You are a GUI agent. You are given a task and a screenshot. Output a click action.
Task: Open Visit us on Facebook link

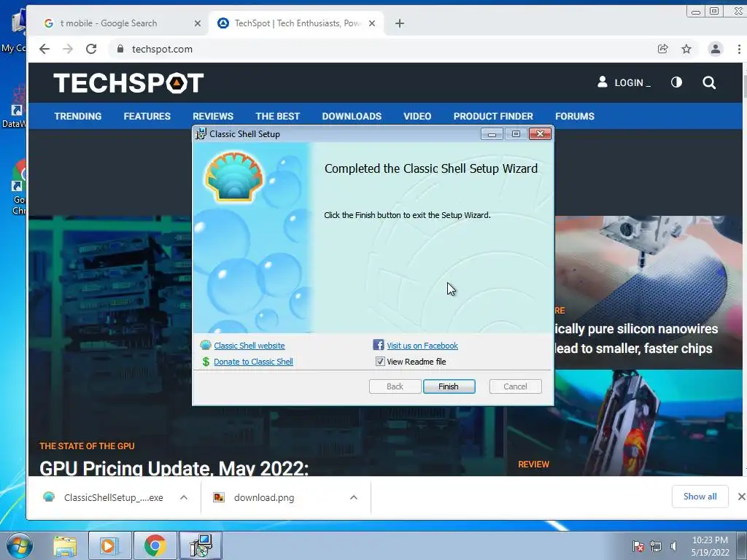(x=422, y=346)
